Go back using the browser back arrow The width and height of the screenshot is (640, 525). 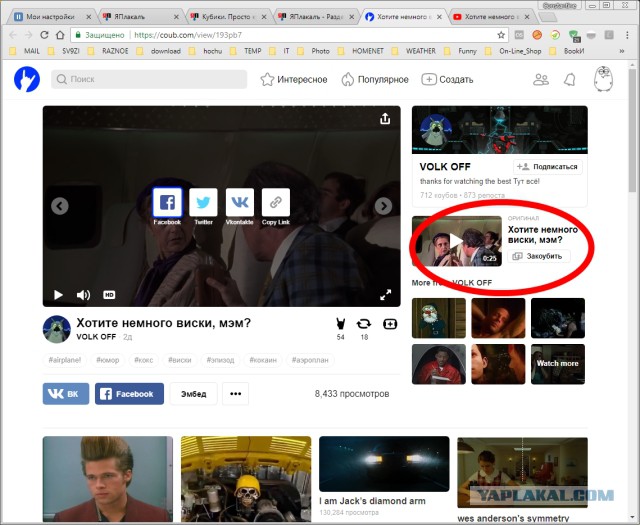13,35
